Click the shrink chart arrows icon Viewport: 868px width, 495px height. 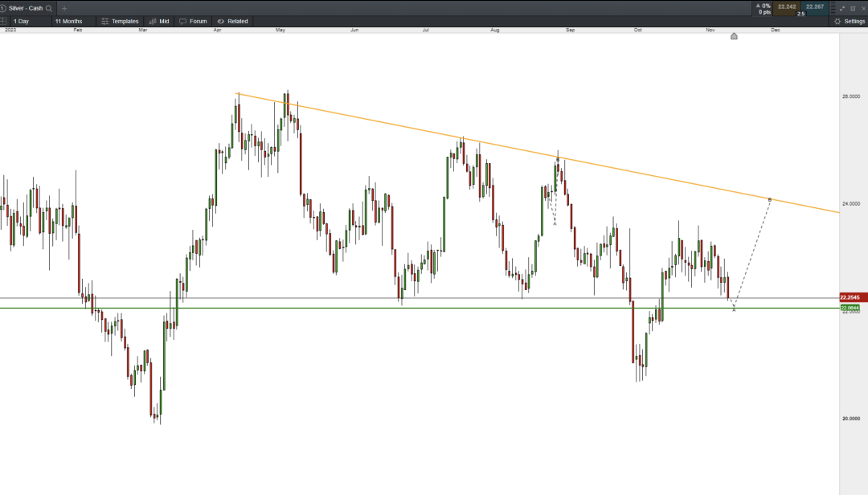(842, 8)
